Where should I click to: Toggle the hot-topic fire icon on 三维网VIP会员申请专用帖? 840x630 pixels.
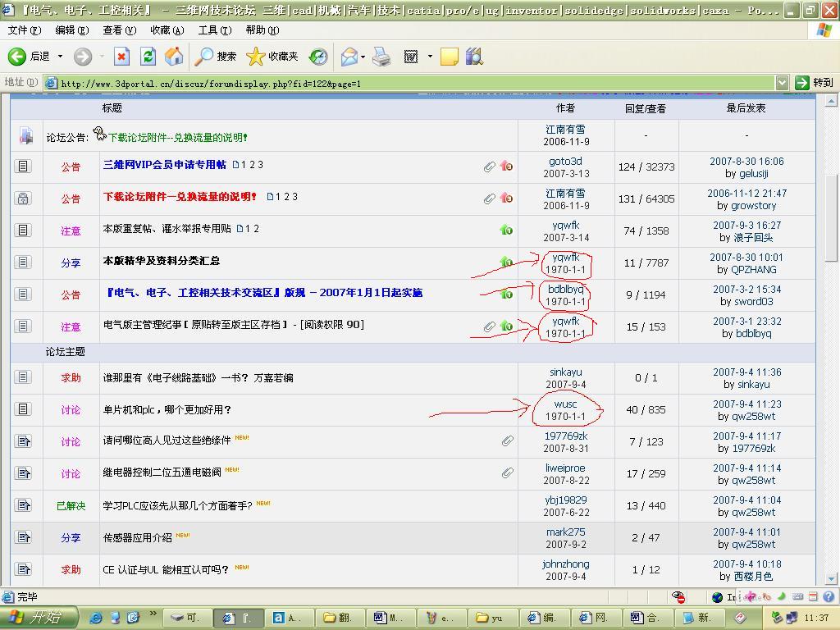[507, 166]
